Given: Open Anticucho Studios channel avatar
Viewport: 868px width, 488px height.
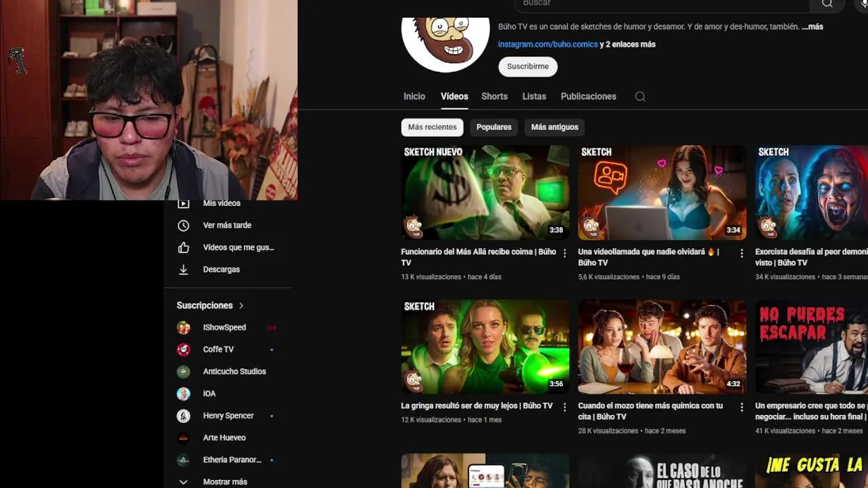Looking at the screenshot, I should [x=183, y=371].
